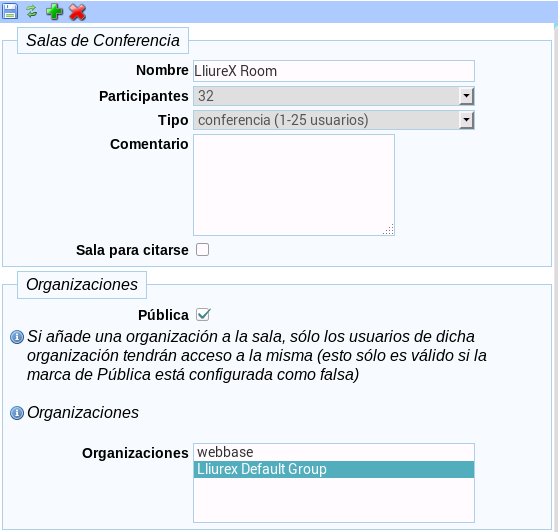This screenshot has height=532, width=558.
Task: Enable the Sala para citarse checkbox
Action: pyautogui.click(x=202, y=249)
